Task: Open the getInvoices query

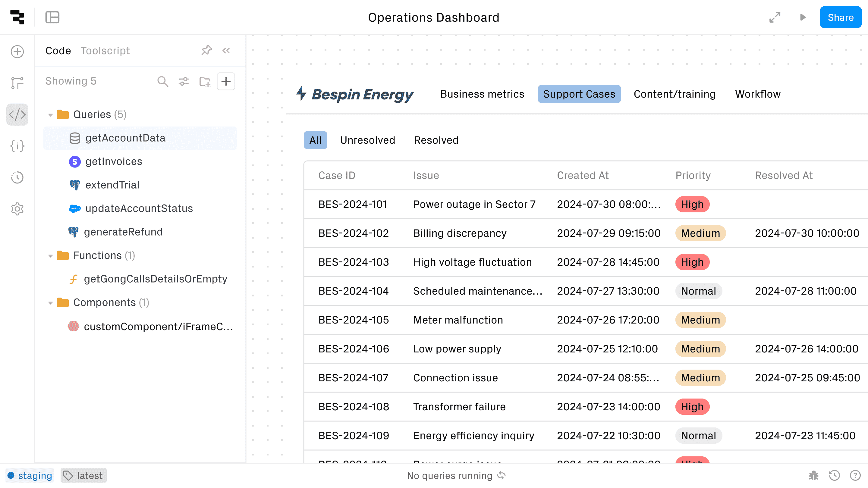Action: (x=140, y=162)
